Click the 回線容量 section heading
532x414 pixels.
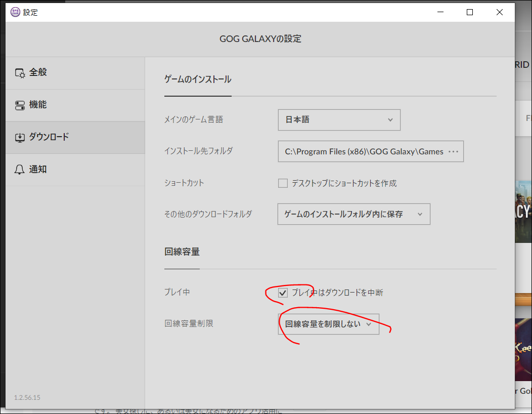(182, 252)
